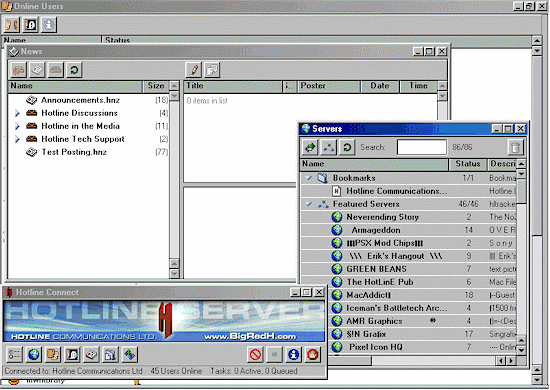Click the connect arrows icon in Servers toolbar
This screenshot has height=390, width=550.
310,147
